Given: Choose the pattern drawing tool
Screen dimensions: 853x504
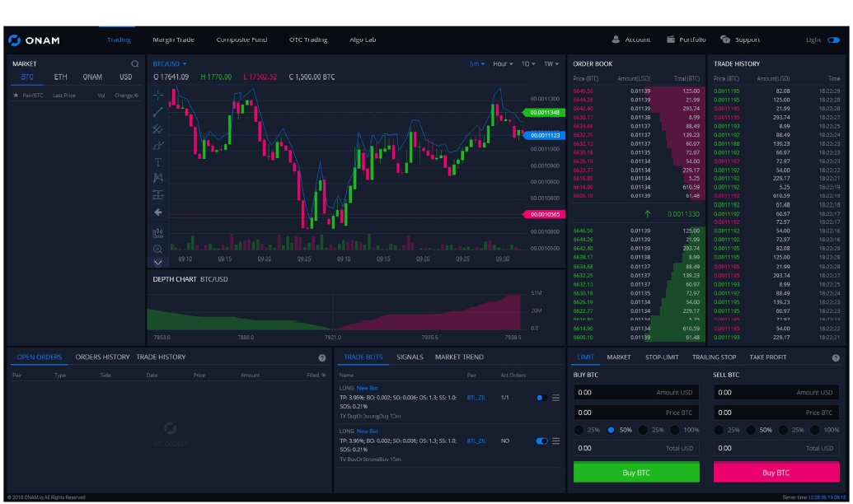Looking at the screenshot, I should (157, 178).
